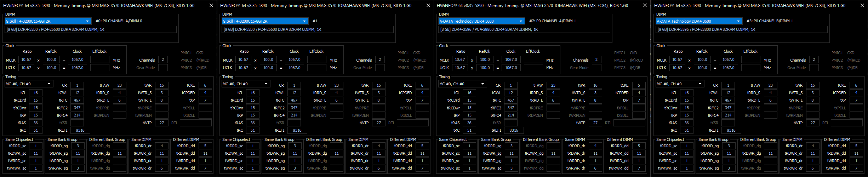
Task: Select the tWTP value 27 in the DIMM #0 window
Action: coord(162,123)
